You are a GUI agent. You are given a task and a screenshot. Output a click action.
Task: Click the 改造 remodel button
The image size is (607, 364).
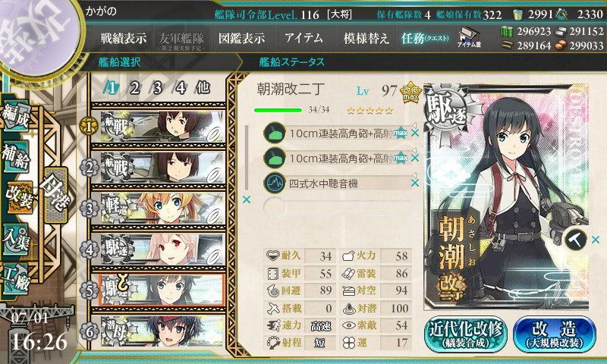tap(555, 334)
